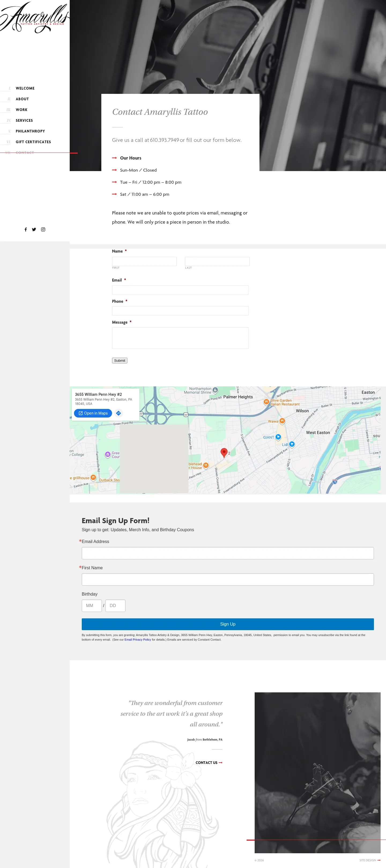386x868 pixels.
Task: Open the About menu item
Action: click(22, 99)
